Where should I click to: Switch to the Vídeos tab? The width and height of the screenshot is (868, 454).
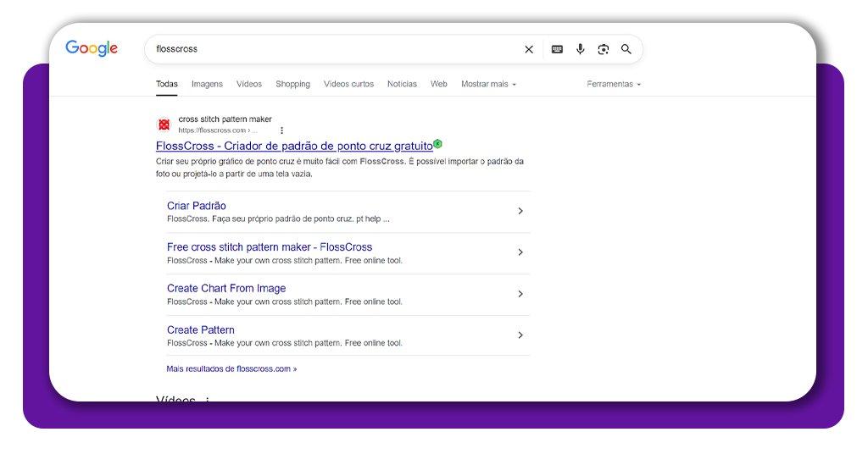pos(249,84)
